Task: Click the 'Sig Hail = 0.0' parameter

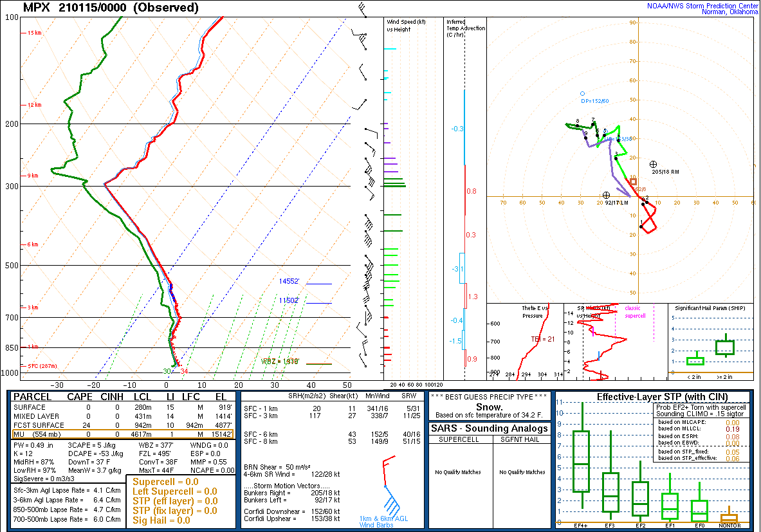Action: (161, 520)
